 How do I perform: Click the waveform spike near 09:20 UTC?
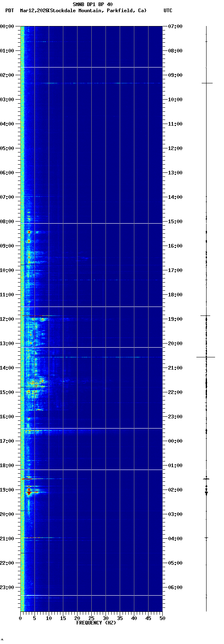pos(207,83)
